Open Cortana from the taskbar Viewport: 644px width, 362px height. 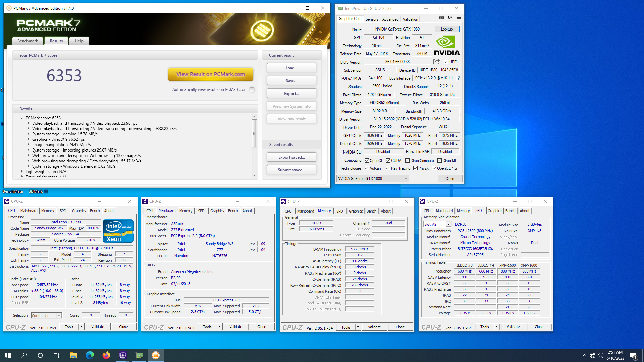point(40,355)
